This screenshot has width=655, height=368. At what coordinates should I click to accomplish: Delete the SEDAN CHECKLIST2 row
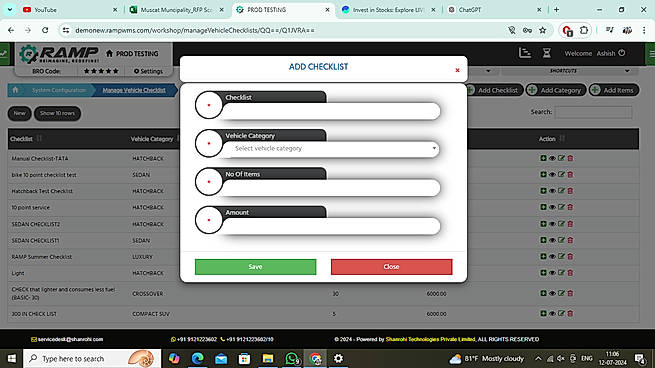(570, 224)
